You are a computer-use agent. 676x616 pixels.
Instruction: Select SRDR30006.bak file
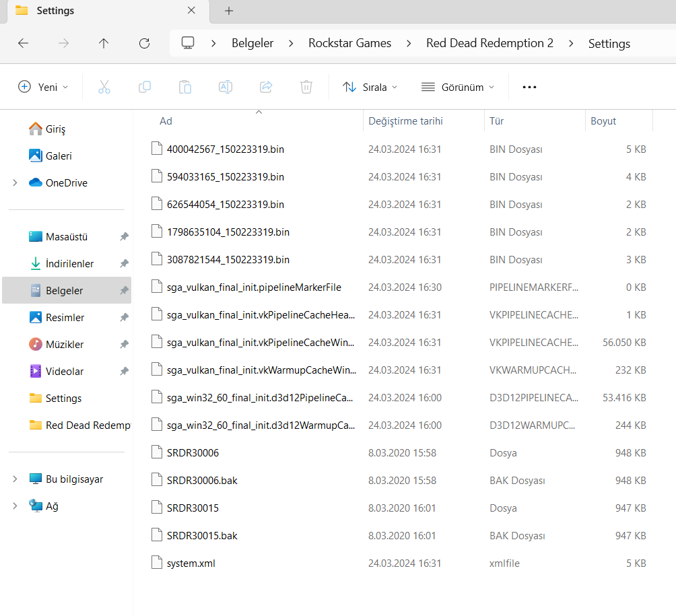pyautogui.click(x=202, y=480)
